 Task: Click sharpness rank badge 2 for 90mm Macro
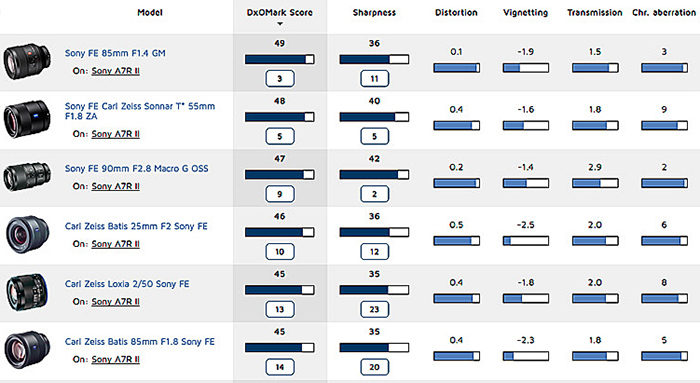coord(375,194)
